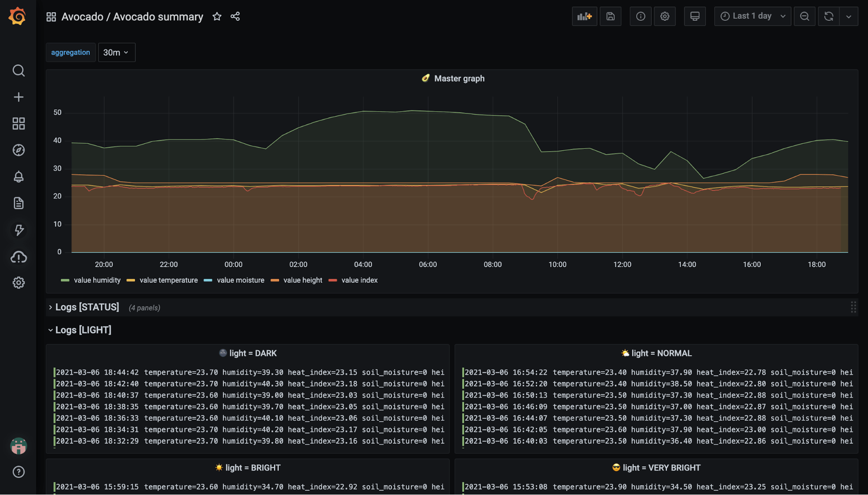Screen dimensions: 868x495
Task: Click the cycle view mode monitor icon
Action: 694,16
